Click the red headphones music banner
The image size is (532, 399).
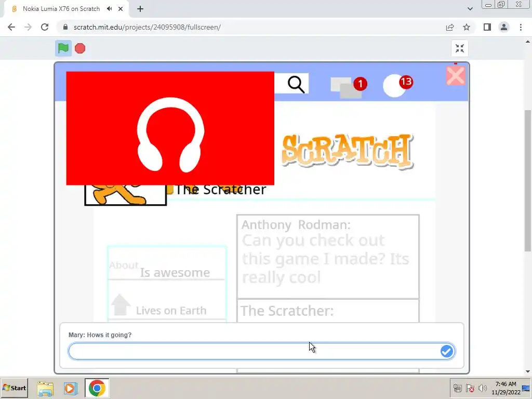click(x=170, y=128)
